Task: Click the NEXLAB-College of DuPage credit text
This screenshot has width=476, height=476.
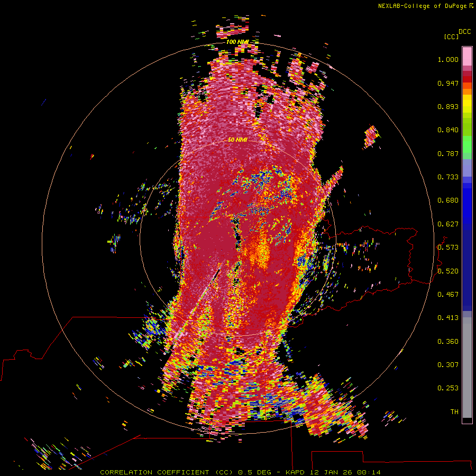Action: point(422,6)
